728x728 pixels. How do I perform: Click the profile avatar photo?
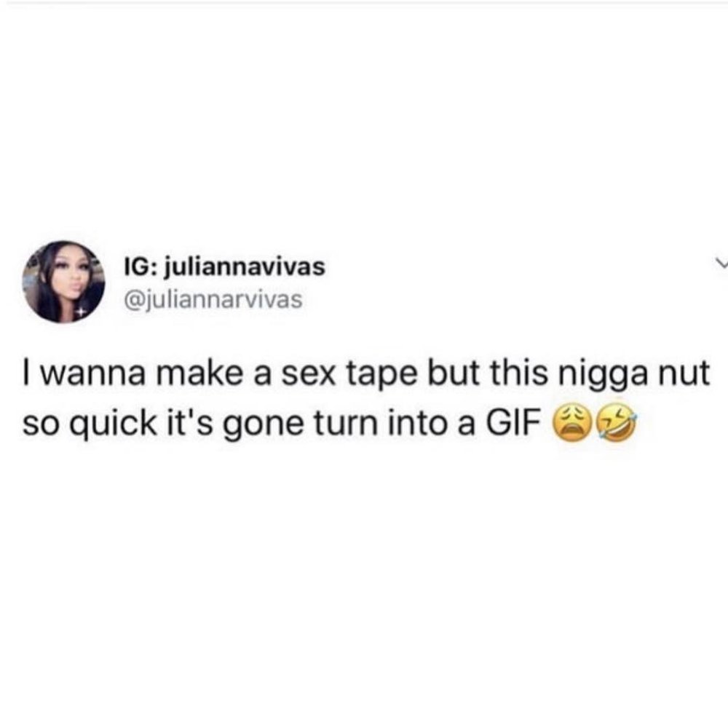63,281
